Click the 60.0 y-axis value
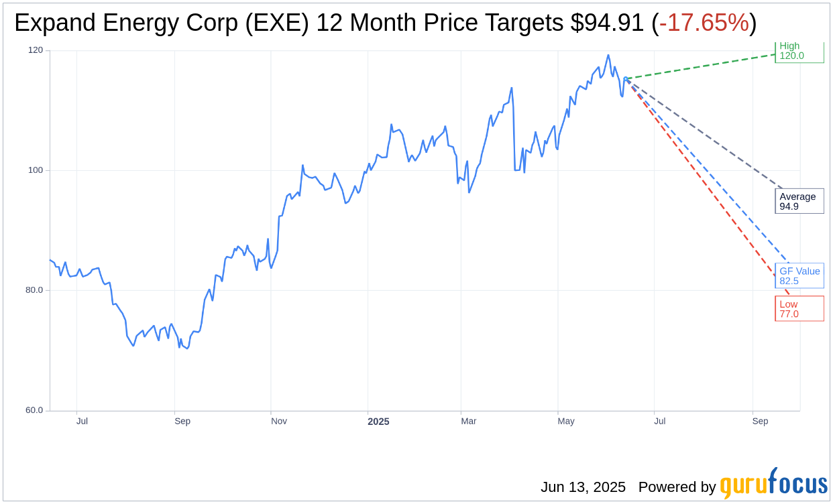 (34, 410)
